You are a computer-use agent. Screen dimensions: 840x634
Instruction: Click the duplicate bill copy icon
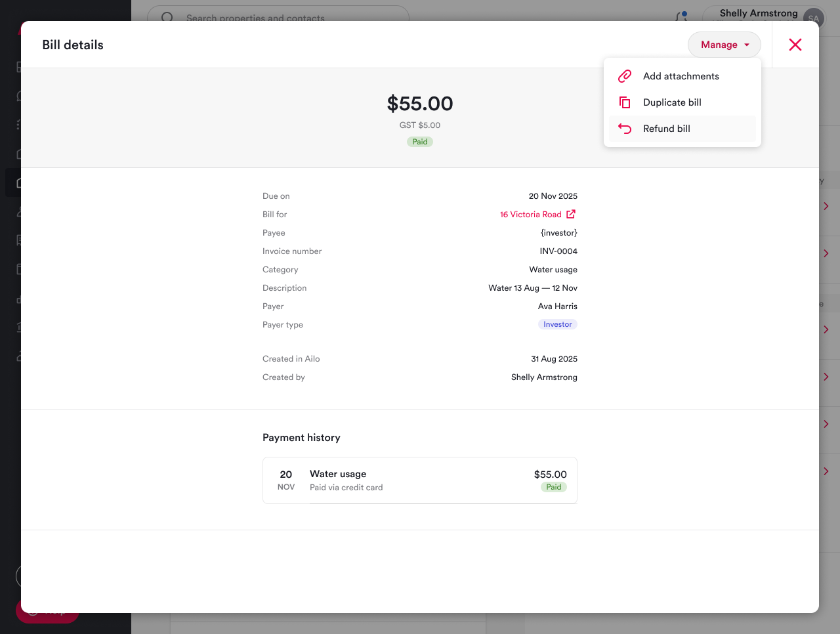625,102
